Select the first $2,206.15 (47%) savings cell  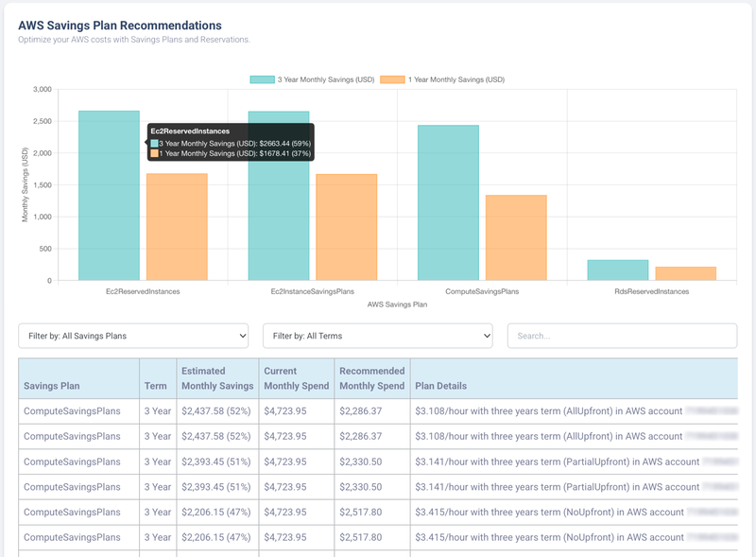(x=217, y=513)
